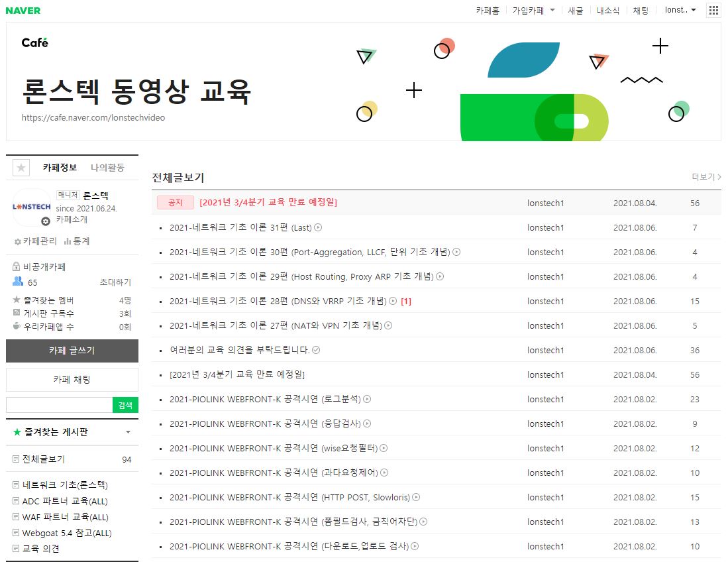Open the lonst.. account dropdown
The width and height of the screenshot is (728, 564).
(680, 10)
